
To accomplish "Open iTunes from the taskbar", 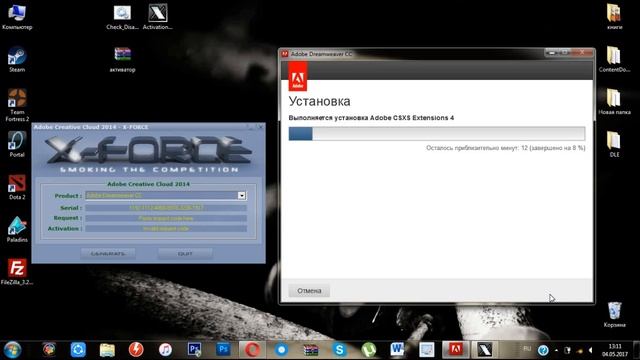I will point(165,350).
